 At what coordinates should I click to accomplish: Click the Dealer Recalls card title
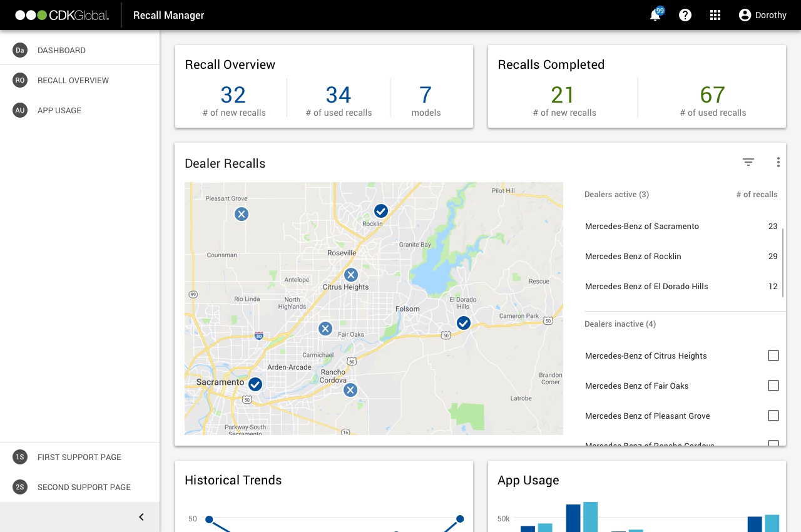[225, 163]
